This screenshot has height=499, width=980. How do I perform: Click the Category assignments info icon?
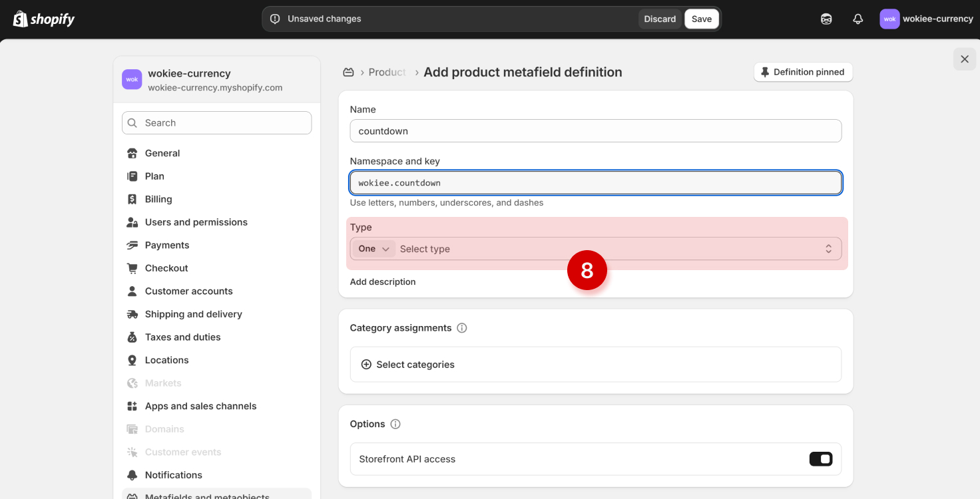[462, 328]
